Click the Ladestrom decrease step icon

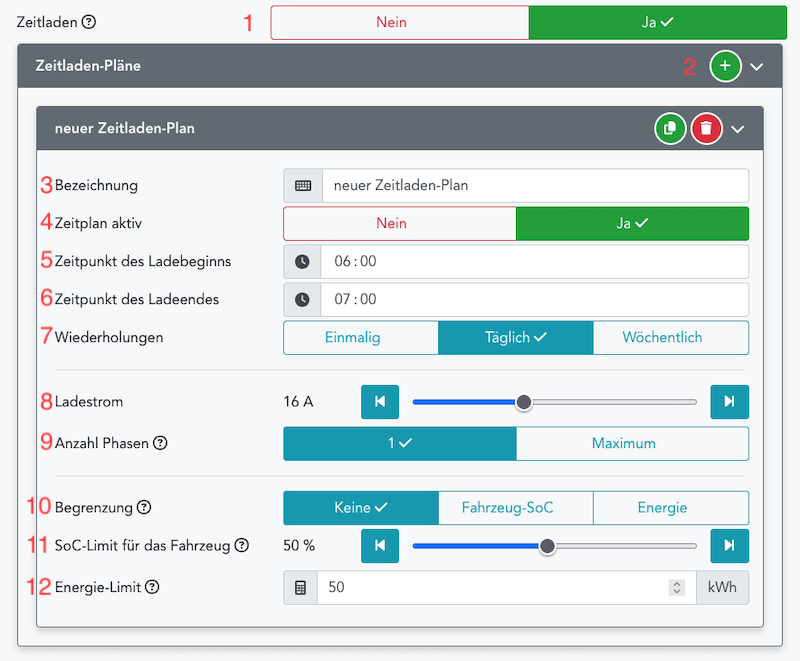pos(380,402)
